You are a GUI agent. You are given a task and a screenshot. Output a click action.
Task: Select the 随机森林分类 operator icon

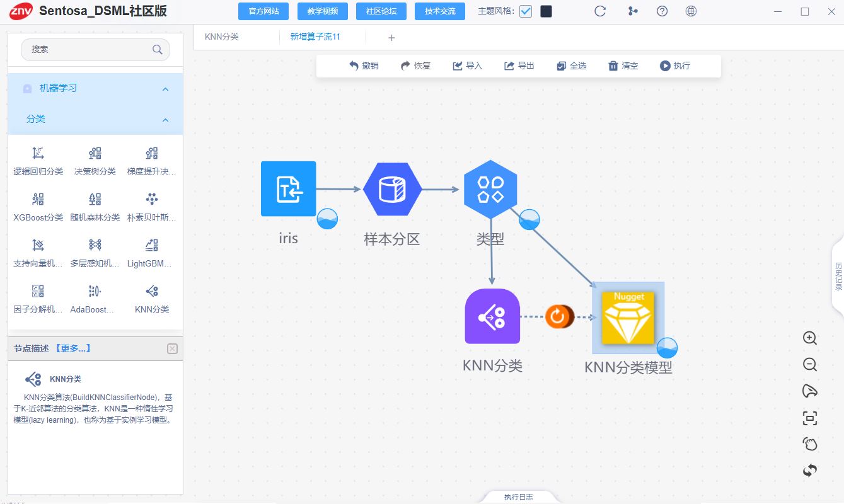pos(95,199)
